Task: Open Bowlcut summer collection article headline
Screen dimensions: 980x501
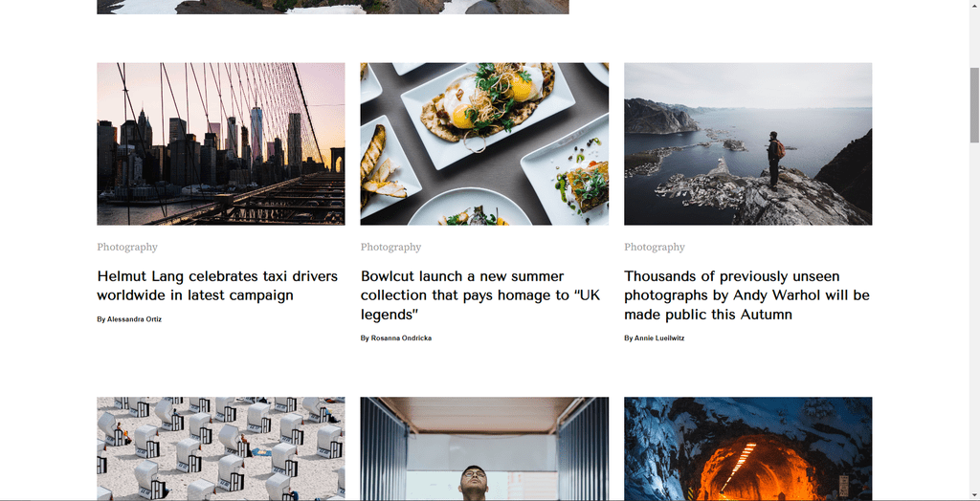Action: pyautogui.click(x=480, y=294)
